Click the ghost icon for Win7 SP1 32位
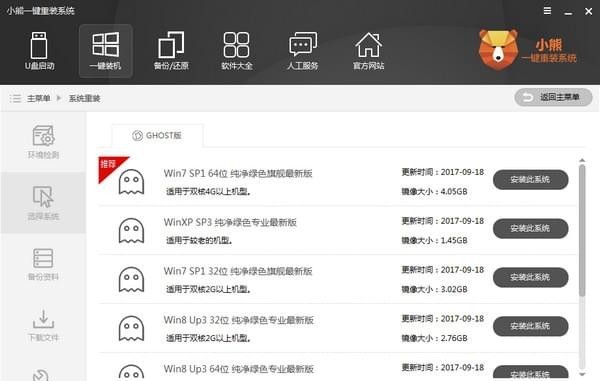 pos(131,280)
